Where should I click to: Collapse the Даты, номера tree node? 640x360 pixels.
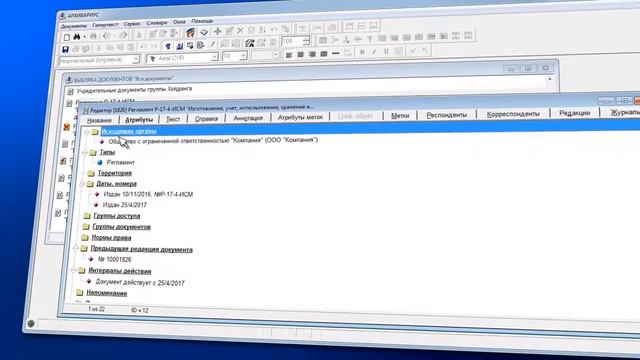point(82,184)
